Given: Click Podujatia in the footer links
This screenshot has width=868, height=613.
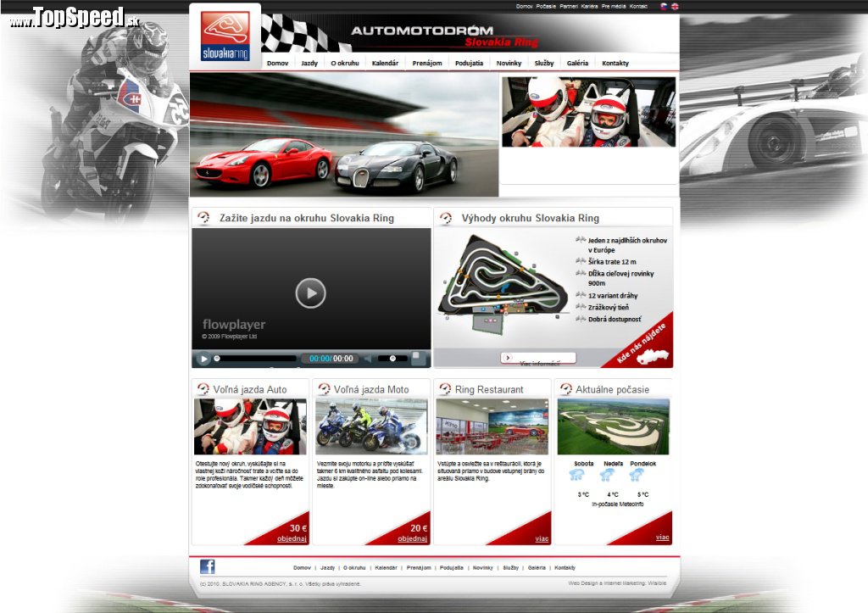Looking at the screenshot, I should tap(452, 567).
